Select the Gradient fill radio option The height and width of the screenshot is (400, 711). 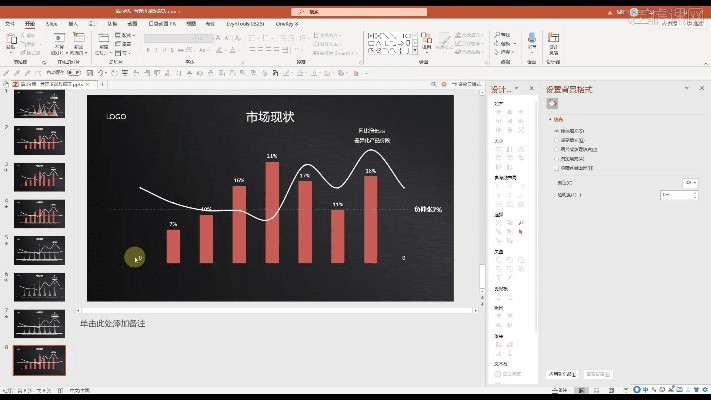pos(556,140)
